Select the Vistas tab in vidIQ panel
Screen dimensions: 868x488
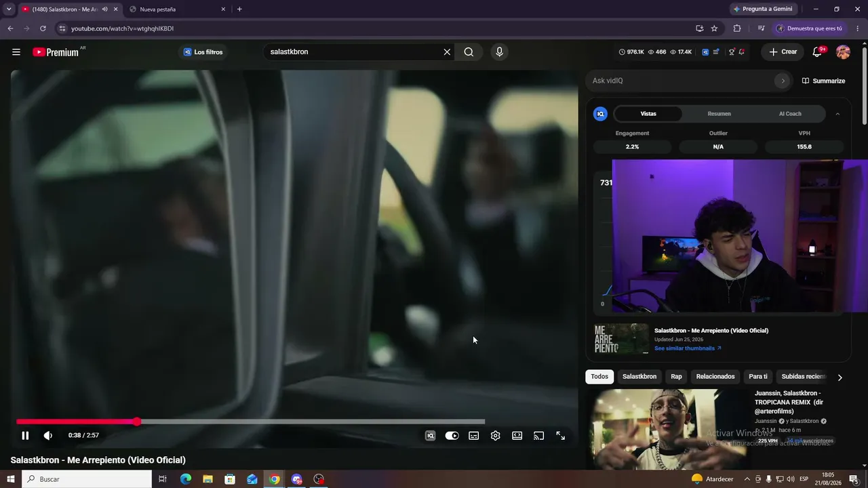click(648, 114)
